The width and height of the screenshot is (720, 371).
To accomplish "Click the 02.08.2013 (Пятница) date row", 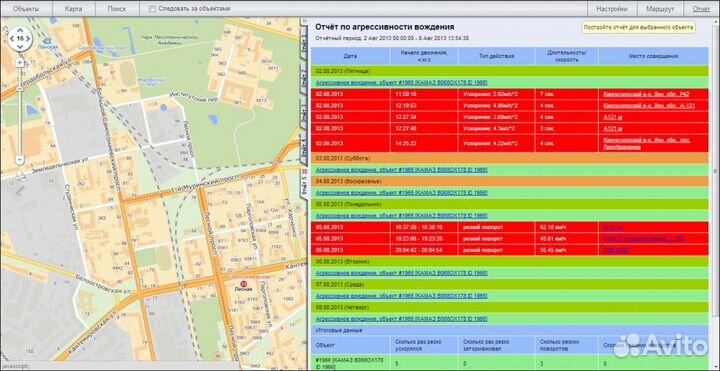I will 510,71.
